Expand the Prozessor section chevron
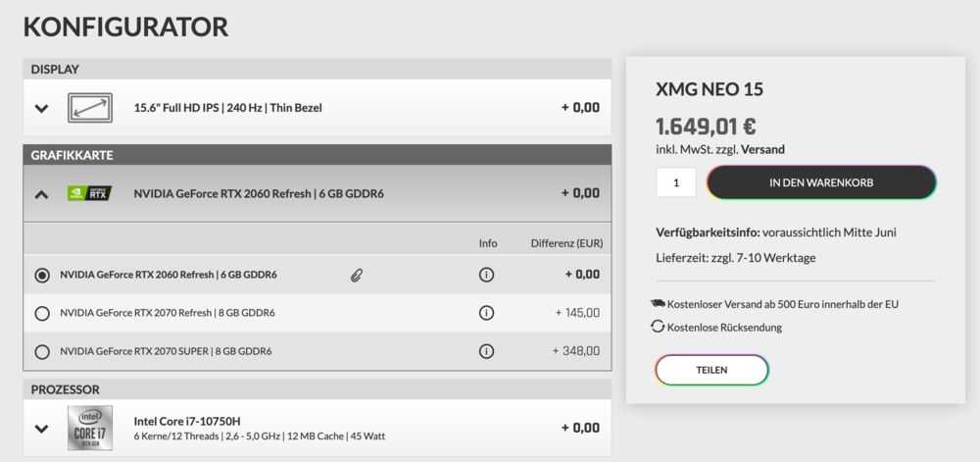 [x=41, y=429]
